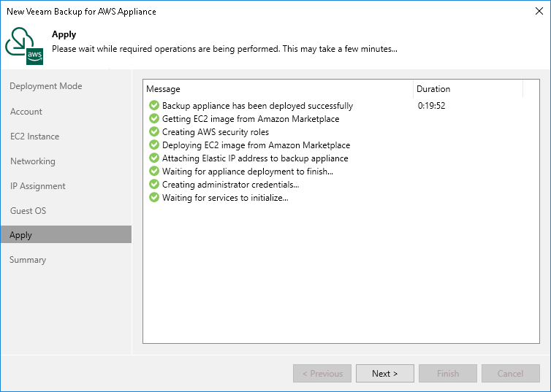Image resolution: width=551 pixels, height=392 pixels.
Task: Click green check beside 'Waiting for appliance deployment'
Action: coord(153,172)
